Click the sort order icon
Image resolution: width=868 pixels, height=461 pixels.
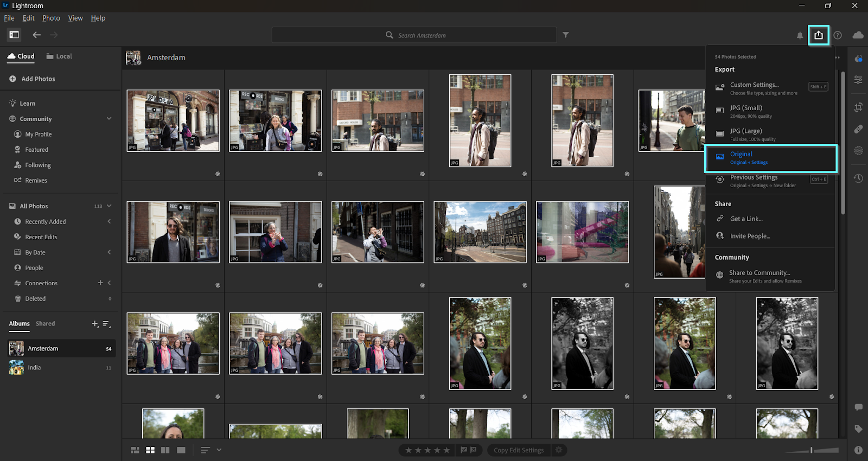[205, 450]
